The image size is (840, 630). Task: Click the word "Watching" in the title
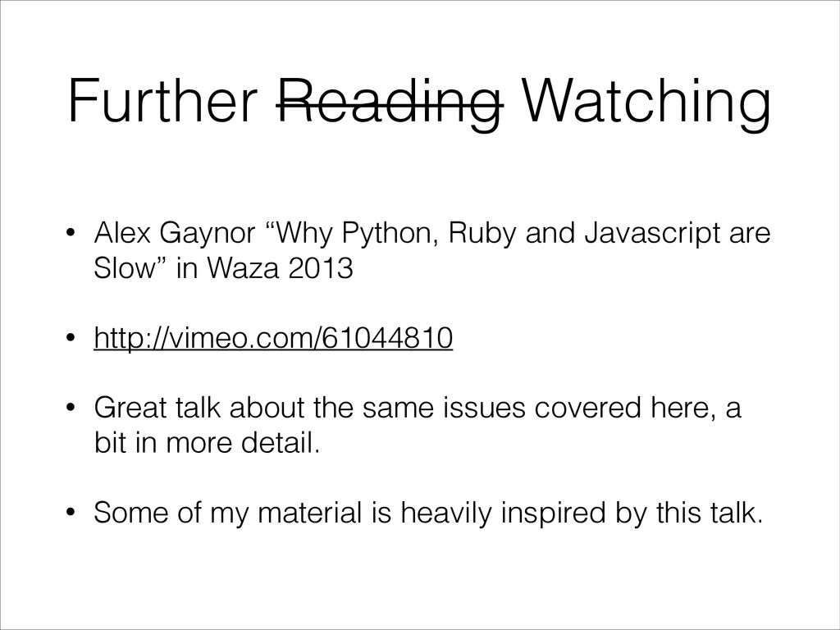coord(646,102)
